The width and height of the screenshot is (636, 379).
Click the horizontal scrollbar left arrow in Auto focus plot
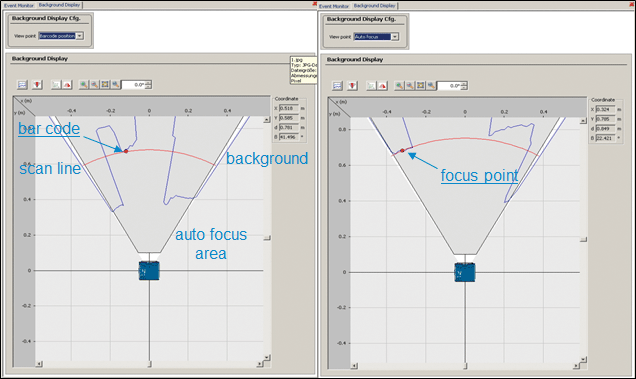pos(354,366)
